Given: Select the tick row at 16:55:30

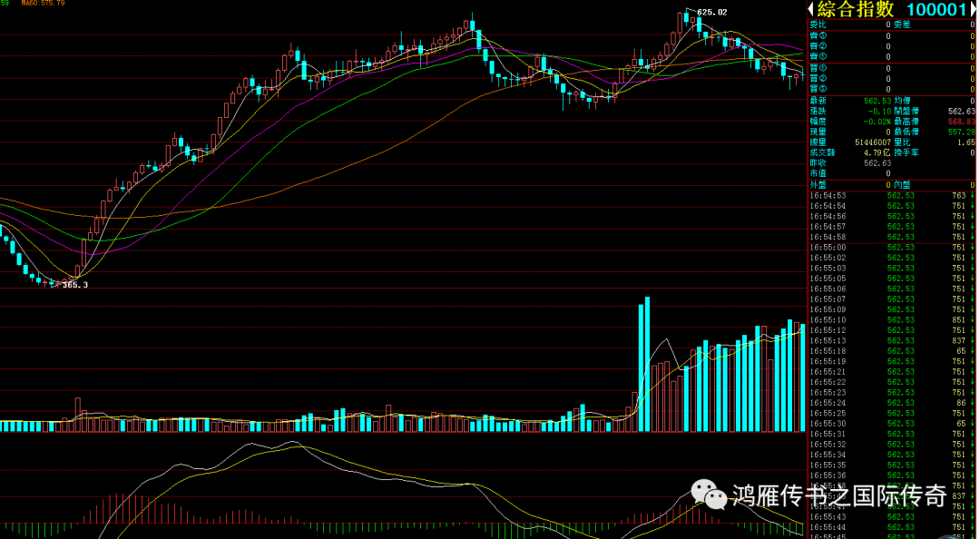Looking at the screenshot, I should [892, 424].
